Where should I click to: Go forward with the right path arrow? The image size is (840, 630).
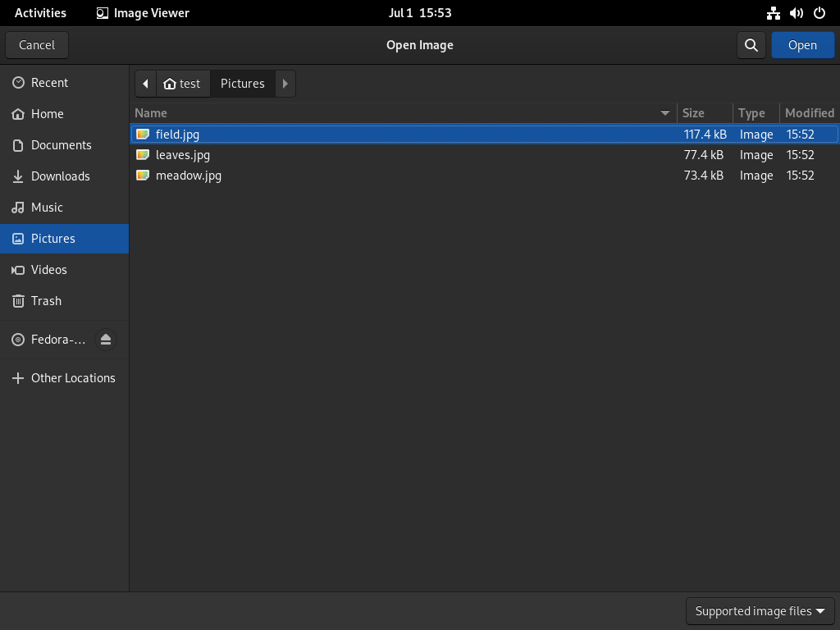point(285,84)
